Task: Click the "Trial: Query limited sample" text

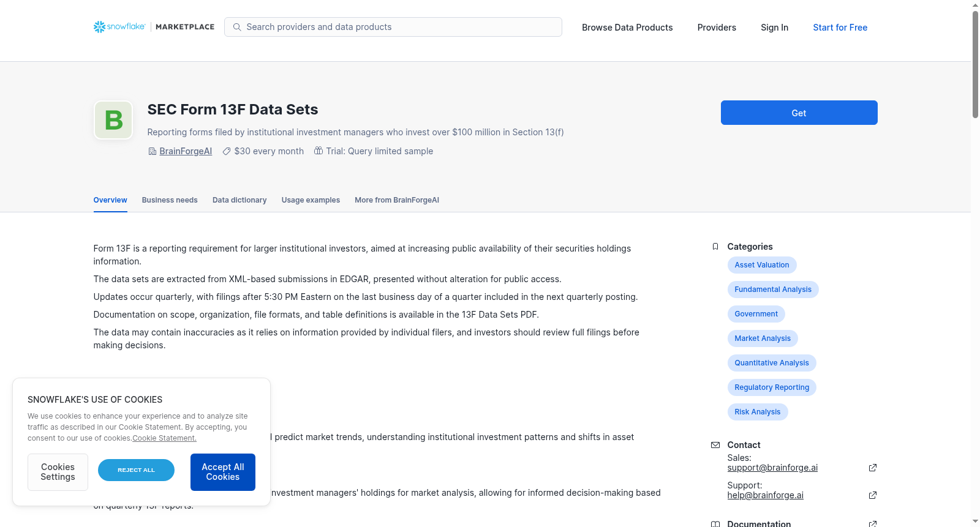Action: (380, 151)
